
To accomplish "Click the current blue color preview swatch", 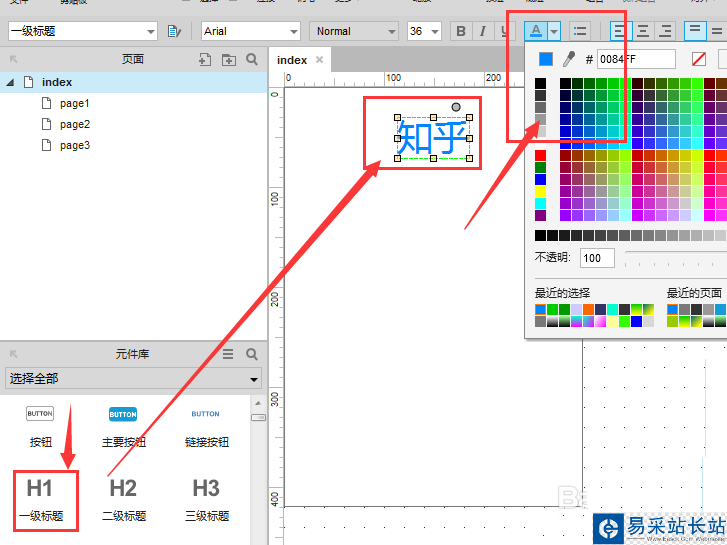I will point(546,59).
